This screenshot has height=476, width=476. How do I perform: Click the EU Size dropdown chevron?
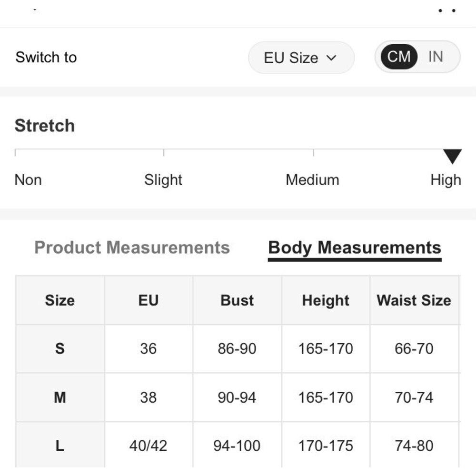click(x=332, y=58)
